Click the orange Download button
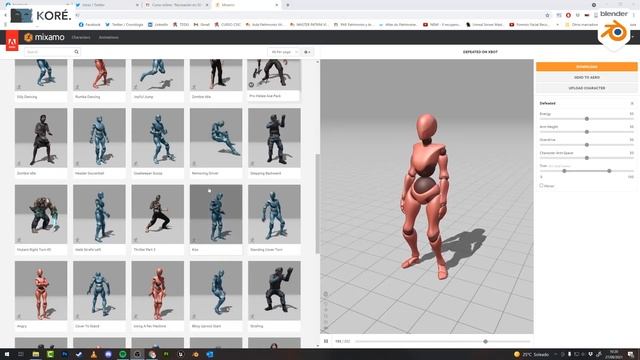This screenshot has height=360, width=640. 587,67
